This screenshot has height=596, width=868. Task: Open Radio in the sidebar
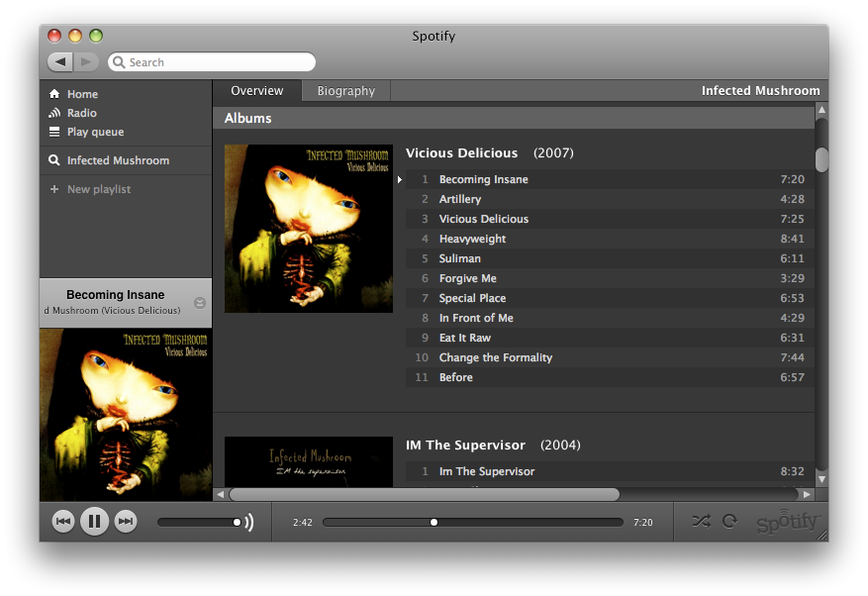[82, 113]
